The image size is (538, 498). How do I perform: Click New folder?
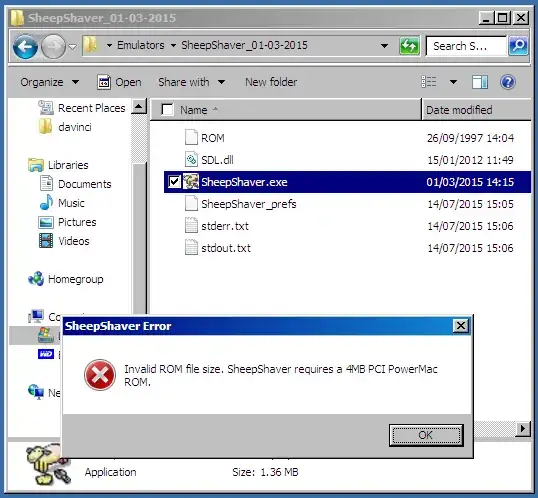point(271,82)
